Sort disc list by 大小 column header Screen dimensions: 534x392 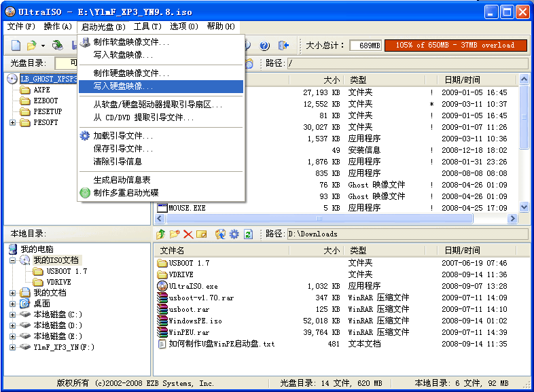[x=316, y=80]
